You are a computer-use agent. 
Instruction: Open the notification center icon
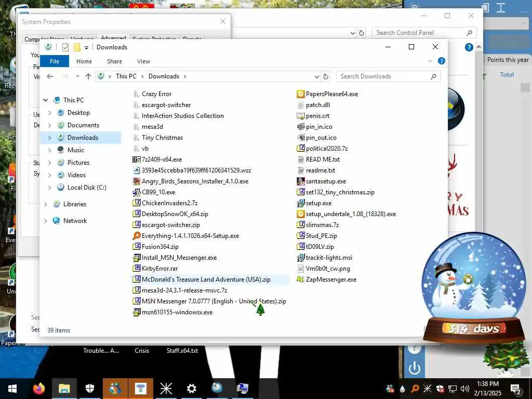pyautogui.click(x=516, y=389)
